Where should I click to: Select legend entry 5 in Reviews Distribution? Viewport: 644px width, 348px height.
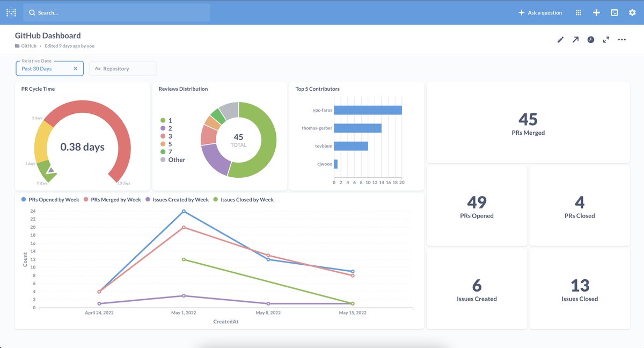tap(166, 144)
